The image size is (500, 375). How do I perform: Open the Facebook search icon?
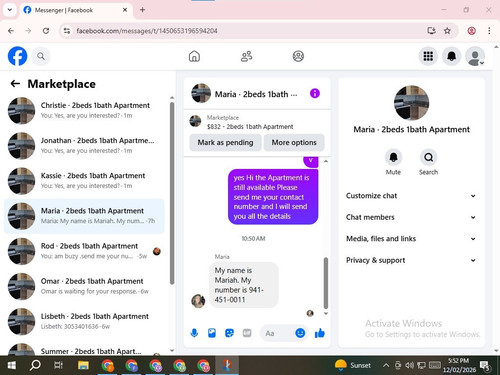pos(41,56)
